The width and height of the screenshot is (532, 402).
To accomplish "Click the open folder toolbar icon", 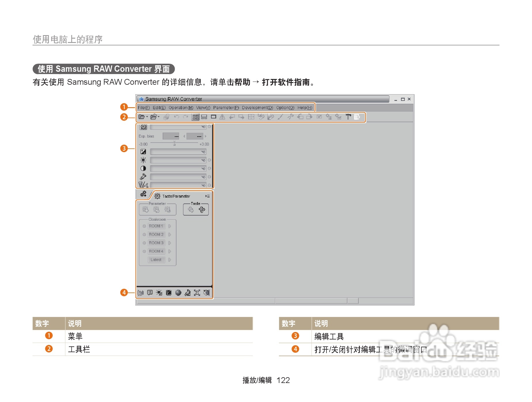I will tap(142, 117).
